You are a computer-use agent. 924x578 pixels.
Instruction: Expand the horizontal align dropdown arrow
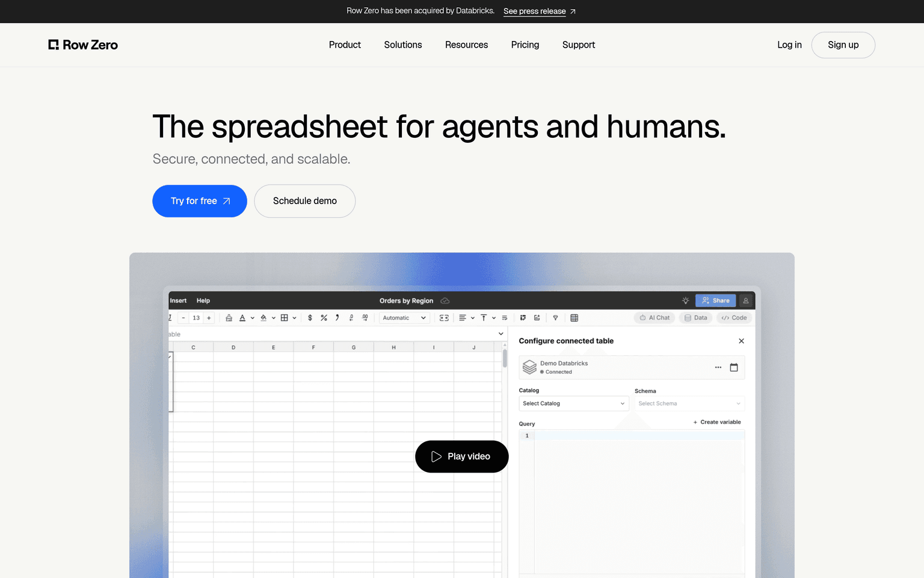tap(473, 318)
